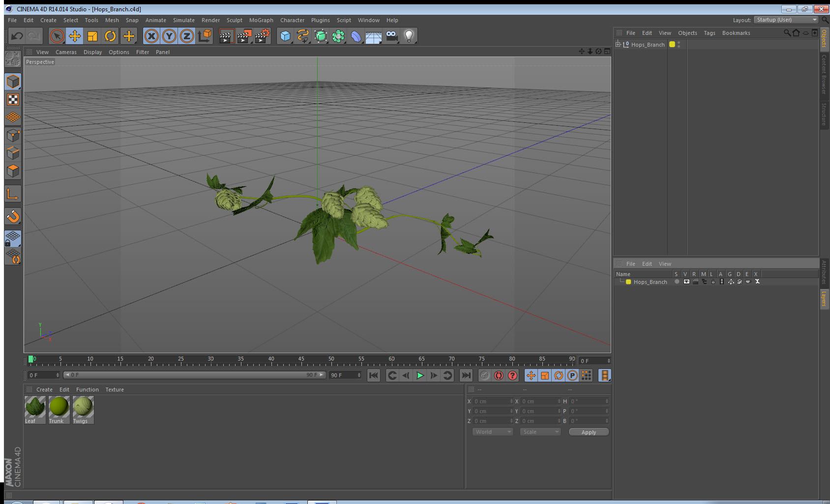830x504 pixels.
Task: Toggle Y axis lock
Action: [169, 36]
